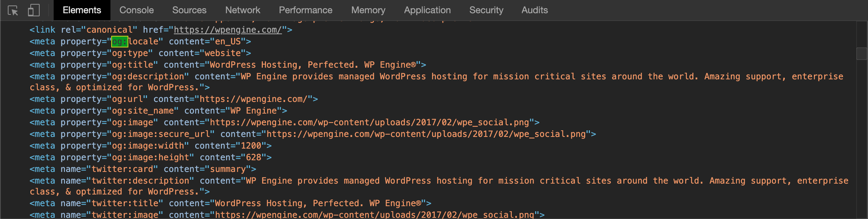Select the og:type meta tag line
Screen dimensions: 868x219
[140, 53]
